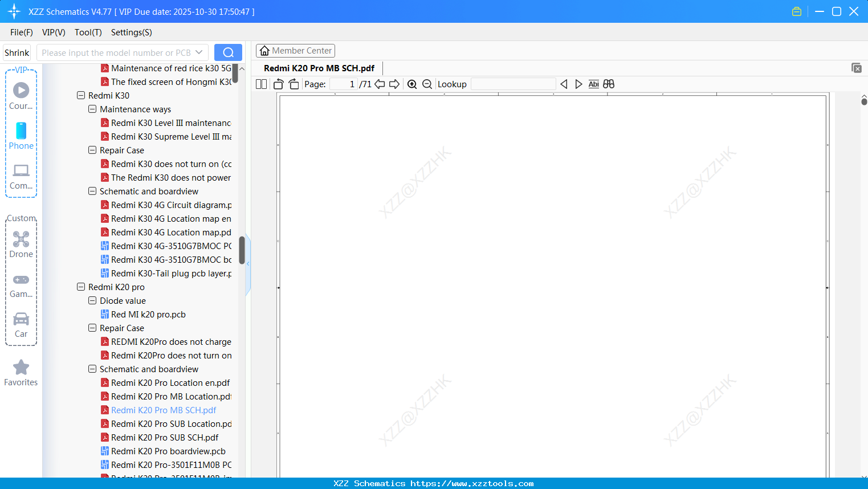Screen dimensions: 868x489
Task: Open the Car category
Action: [21, 325]
